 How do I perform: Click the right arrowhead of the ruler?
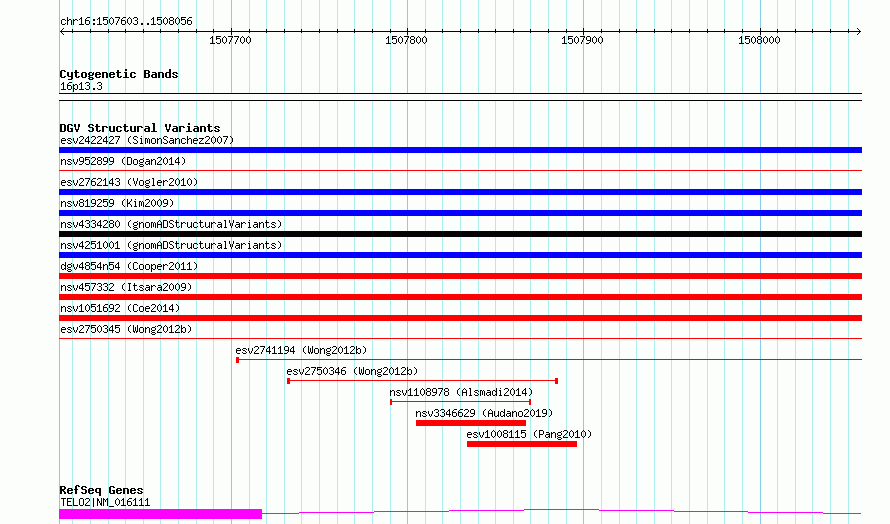[x=859, y=32]
